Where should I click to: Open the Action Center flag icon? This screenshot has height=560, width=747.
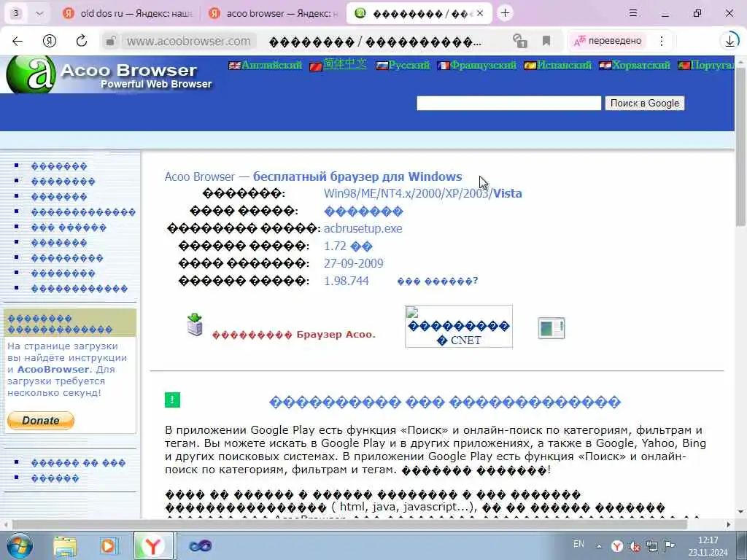(670, 546)
